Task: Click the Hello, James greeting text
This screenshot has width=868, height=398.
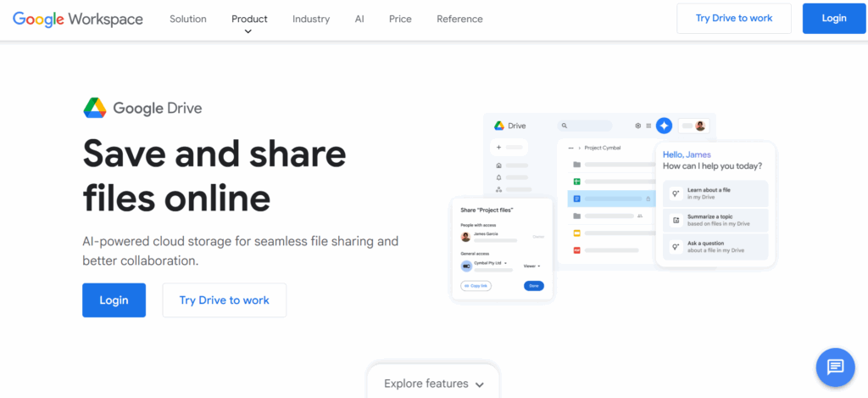Action: [x=687, y=154]
